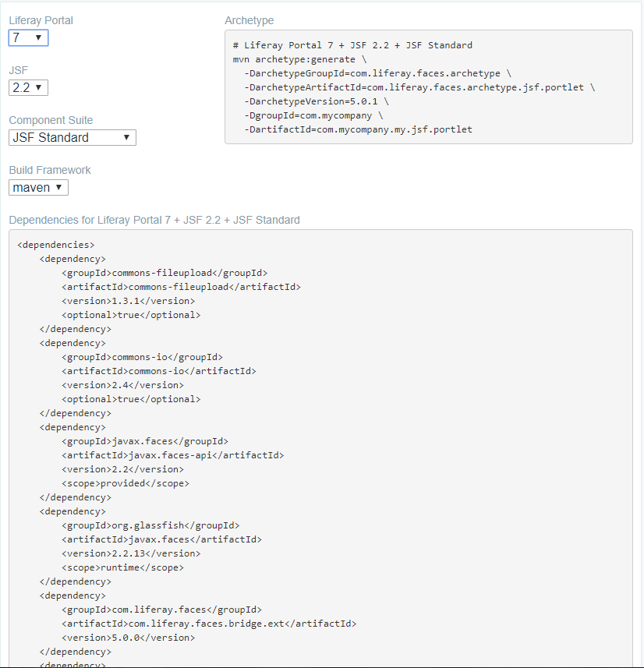
Task: Click the Liferay Portal label
Action: [x=41, y=20]
